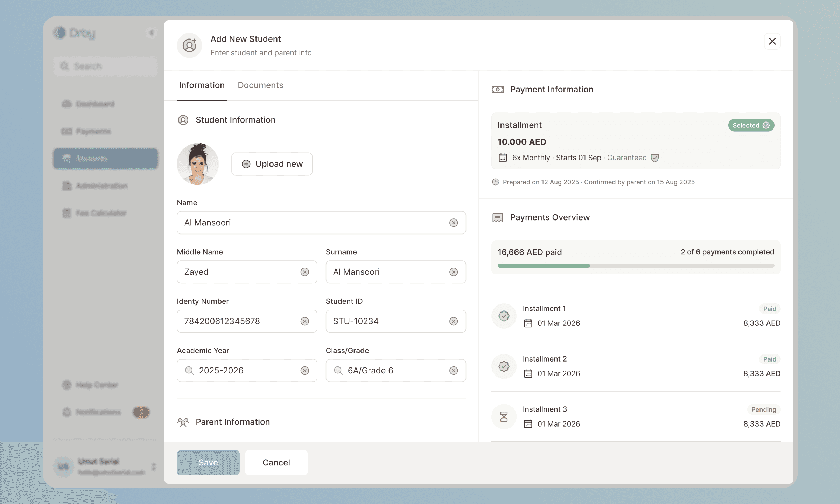Screen dimensions: 840x504
Task: Toggle the Selected badge on Installment plan
Action: 751,125
